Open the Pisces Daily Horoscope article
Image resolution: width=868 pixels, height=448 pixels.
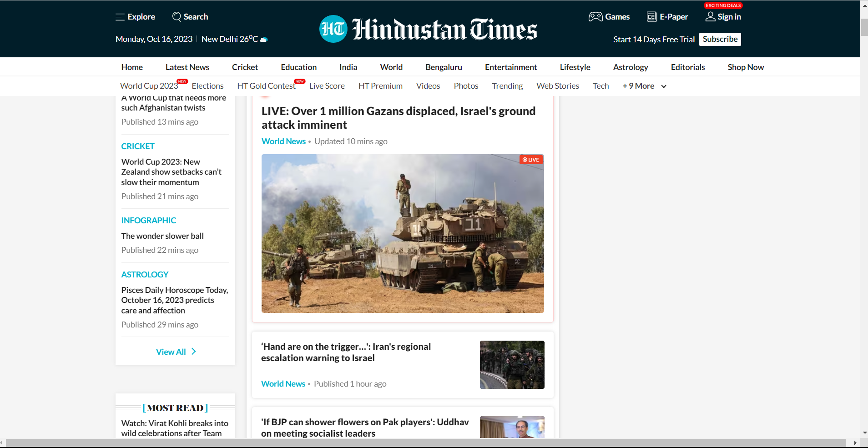(x=175, y=300)
